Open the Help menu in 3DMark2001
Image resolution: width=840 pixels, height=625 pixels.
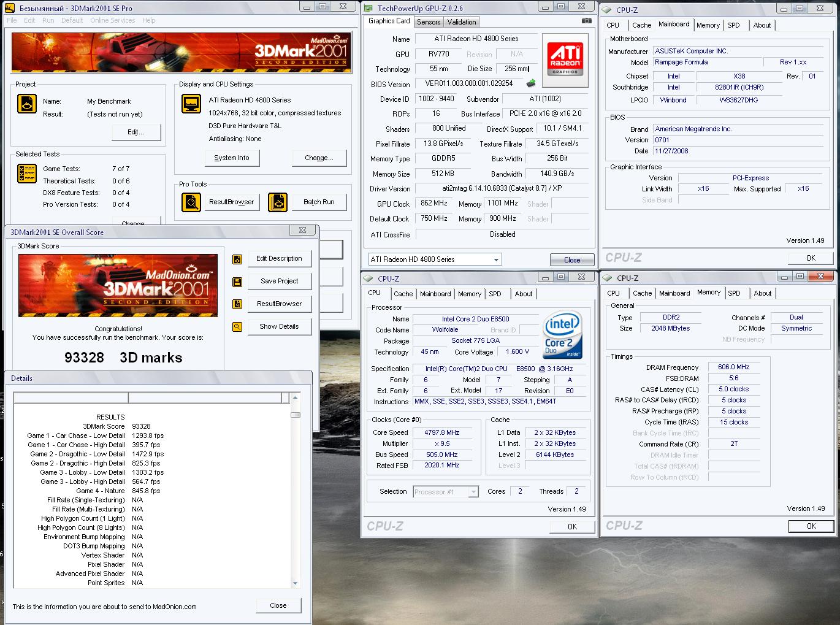(149, 20)
